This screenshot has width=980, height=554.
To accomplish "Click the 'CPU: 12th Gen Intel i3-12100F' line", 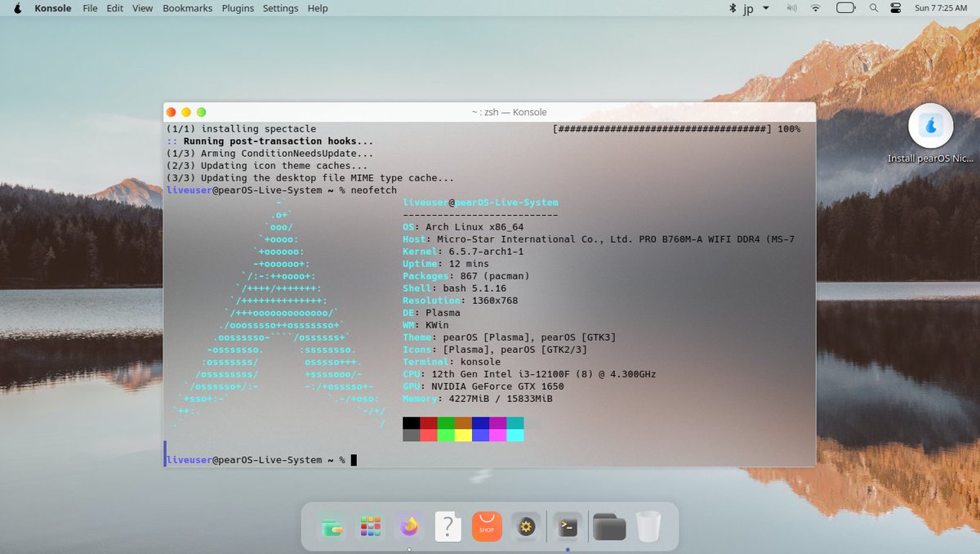I will (x=529, y=374).
